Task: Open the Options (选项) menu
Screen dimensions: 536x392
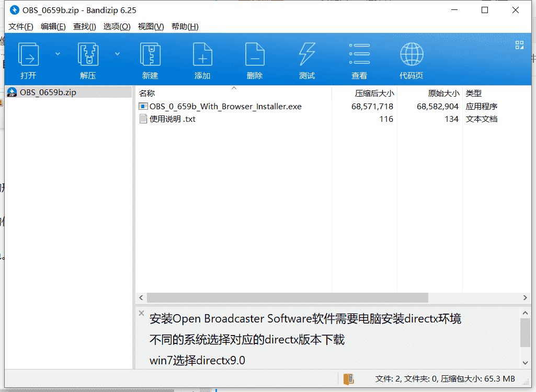Action: (x=117, y=27)
